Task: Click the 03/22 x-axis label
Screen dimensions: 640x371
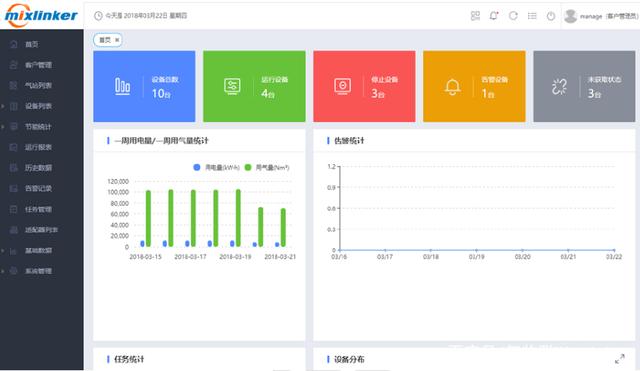Action: click(614, 257)
